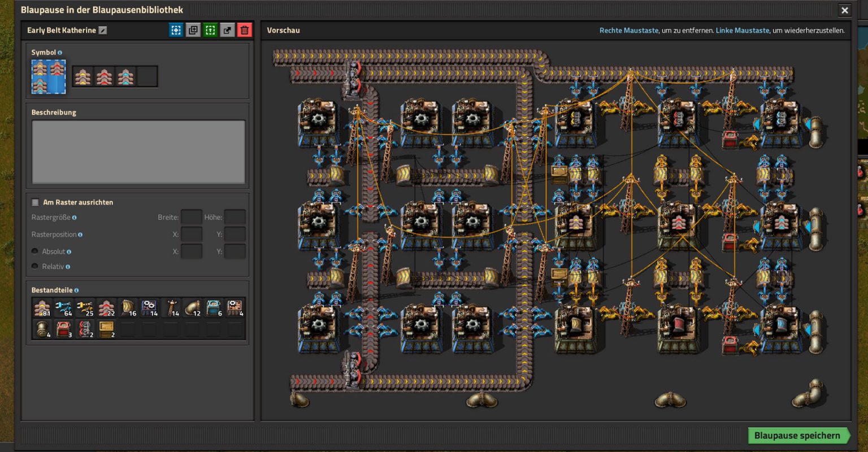Viewport: 868px width, 452px height.
Task: Rename blueprint using the pencil icon
Action: 102,30
